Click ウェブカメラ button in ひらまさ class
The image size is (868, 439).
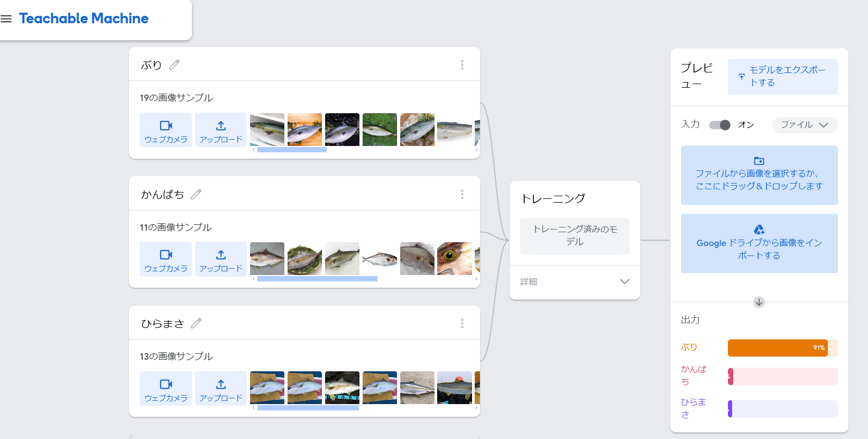(166, 389)
